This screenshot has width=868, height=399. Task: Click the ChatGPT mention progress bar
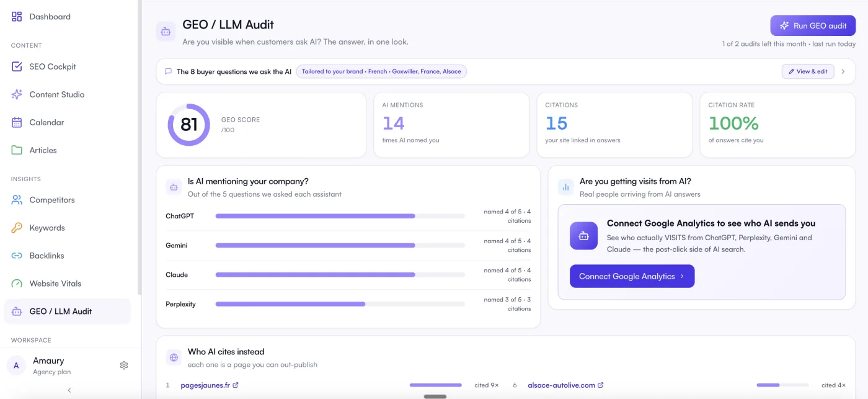(x=340, y=216)
